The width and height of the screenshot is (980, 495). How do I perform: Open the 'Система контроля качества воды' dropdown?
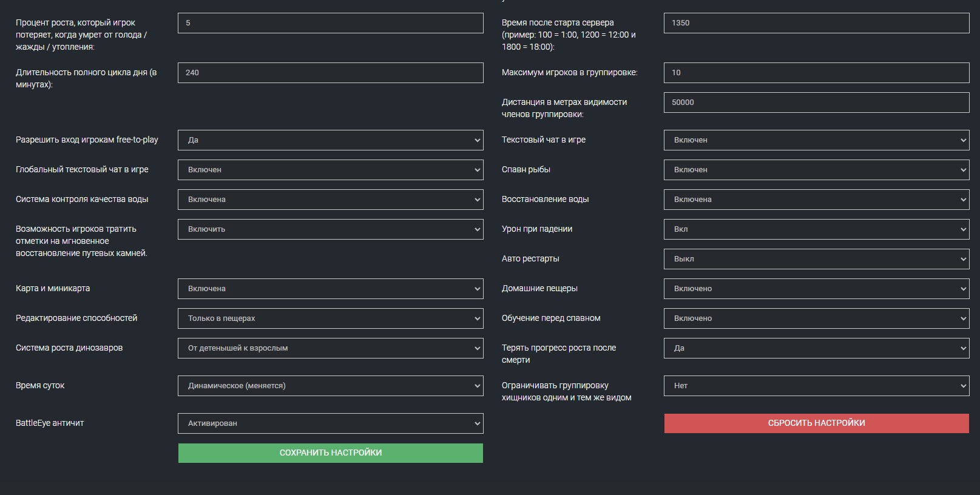click(330, 200)
